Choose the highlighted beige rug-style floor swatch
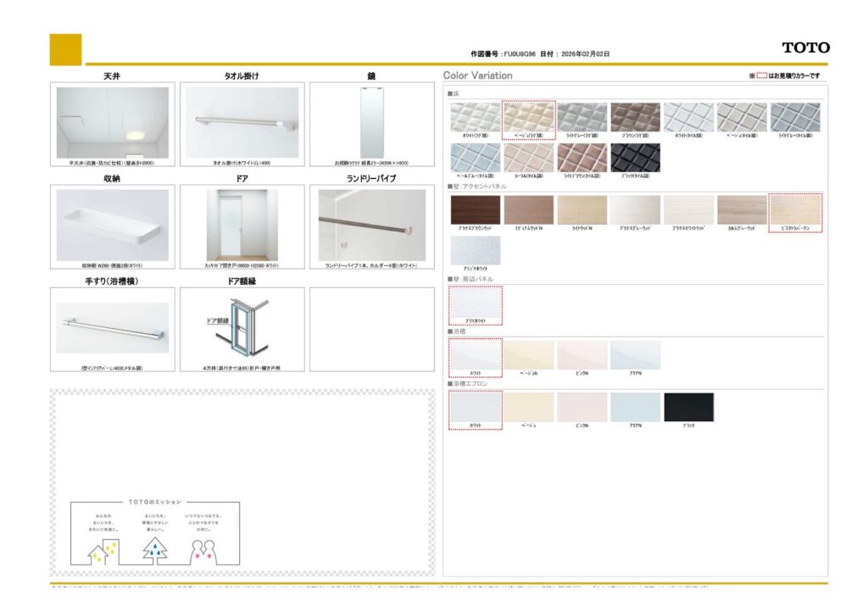The height and width of the screenshot is (601, 868). 528,117
